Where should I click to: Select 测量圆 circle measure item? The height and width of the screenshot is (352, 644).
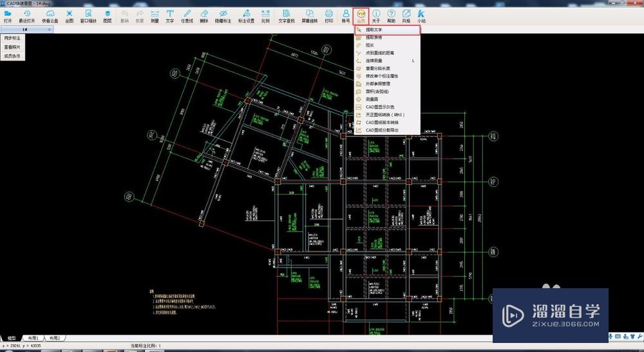pos(387,99)
